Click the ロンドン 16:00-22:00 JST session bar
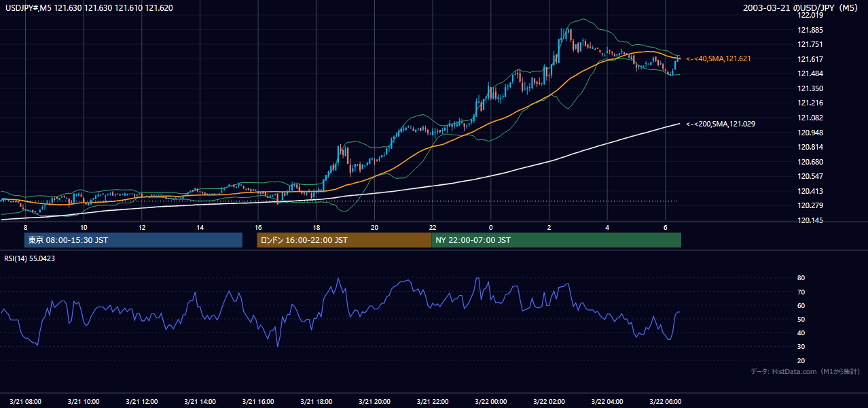 click(344, 240)
